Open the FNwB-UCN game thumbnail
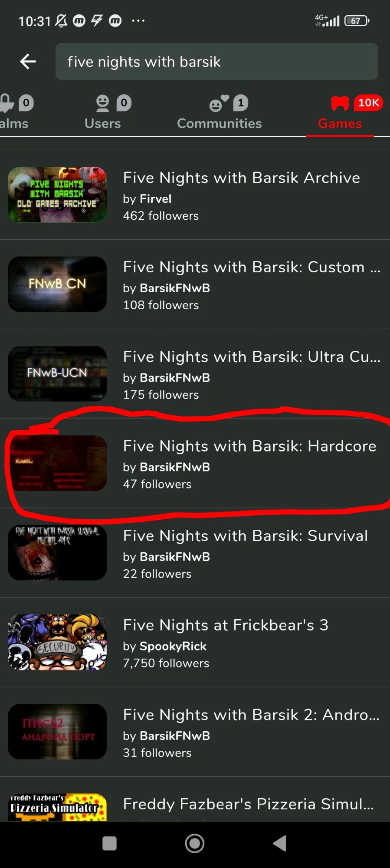390x868 pixels. (x=57, y=373)
